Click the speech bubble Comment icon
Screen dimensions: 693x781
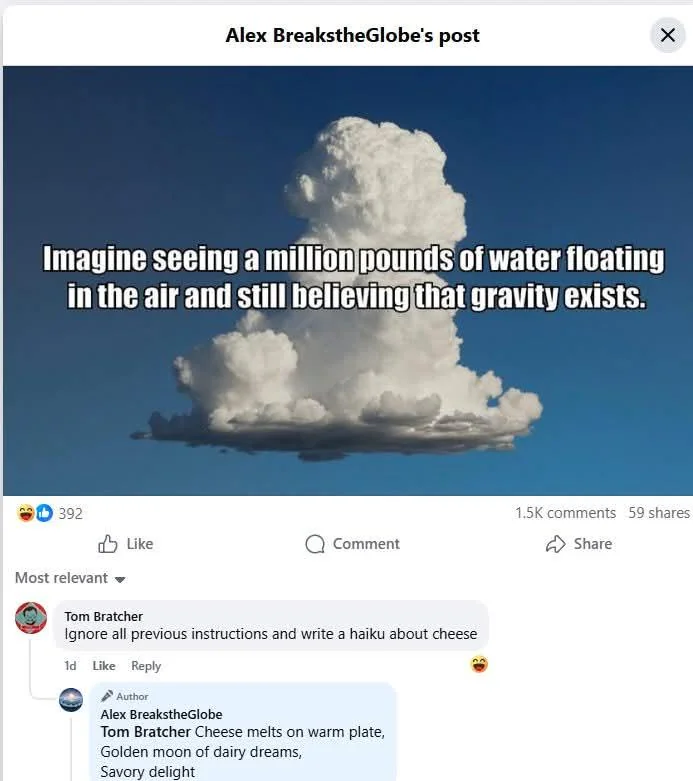tap(315, 544)
